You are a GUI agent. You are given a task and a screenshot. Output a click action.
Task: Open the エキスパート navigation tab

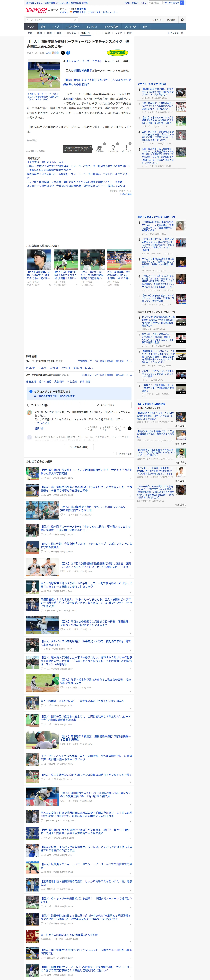click(x=72, y=27)
